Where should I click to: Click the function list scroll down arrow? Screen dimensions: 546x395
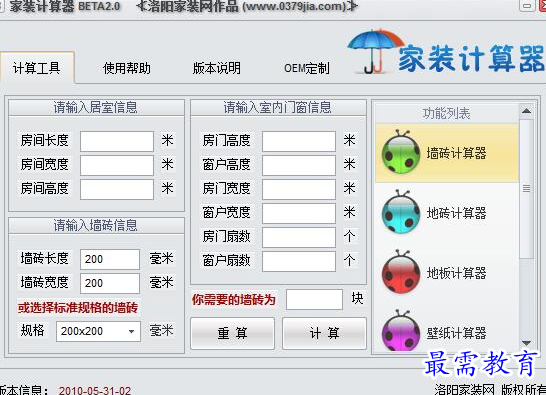tap(526, 343)
